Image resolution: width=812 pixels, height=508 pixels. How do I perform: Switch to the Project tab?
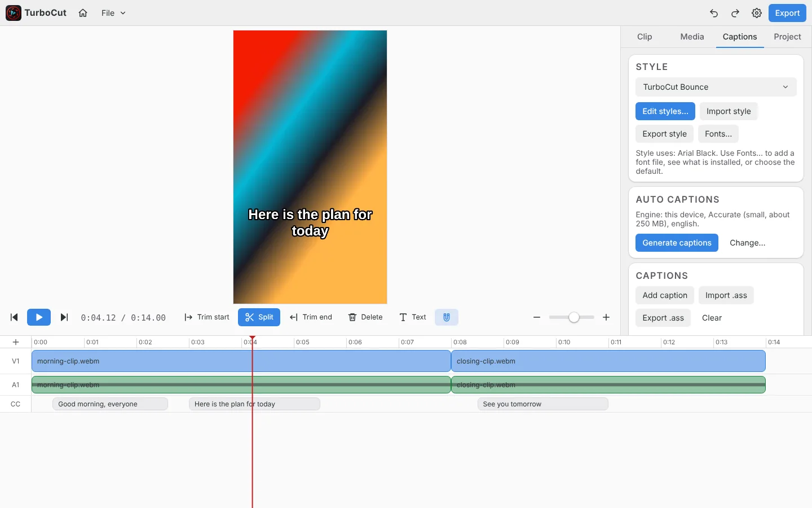point(787,37)
